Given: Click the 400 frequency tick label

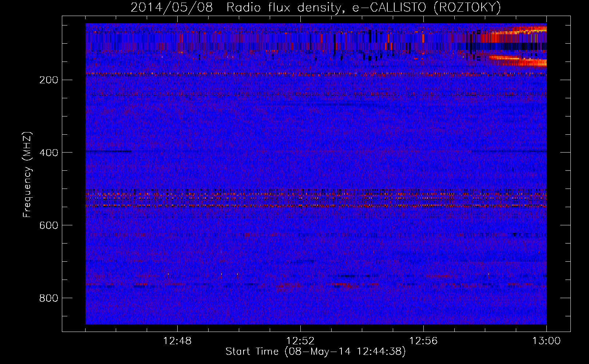Looking at the screenshot, I should 48,153.
